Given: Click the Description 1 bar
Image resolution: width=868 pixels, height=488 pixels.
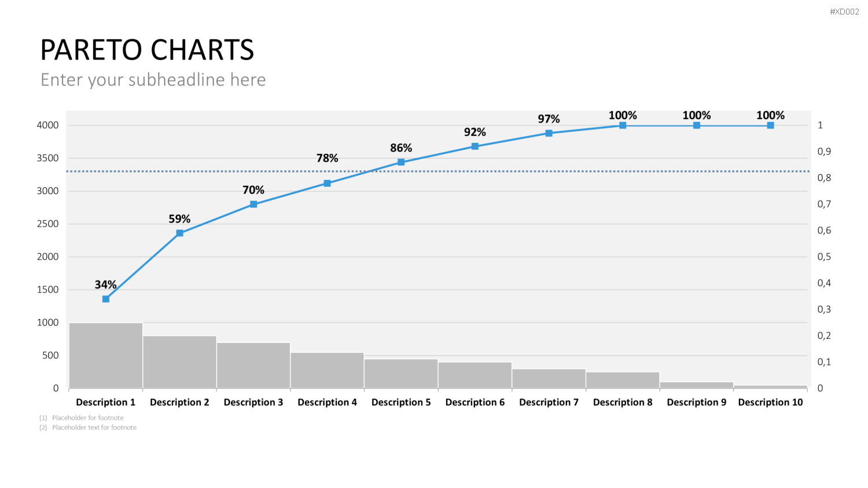Looking at the screenshot, I should pyautogui.click(x=106, y=356).
